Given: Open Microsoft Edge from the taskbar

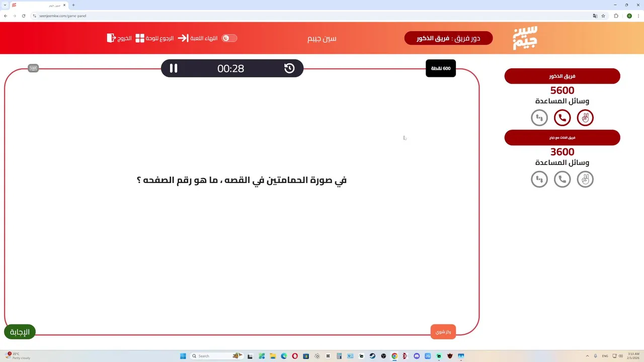Looking at the screenshot, I should point(284,356).
